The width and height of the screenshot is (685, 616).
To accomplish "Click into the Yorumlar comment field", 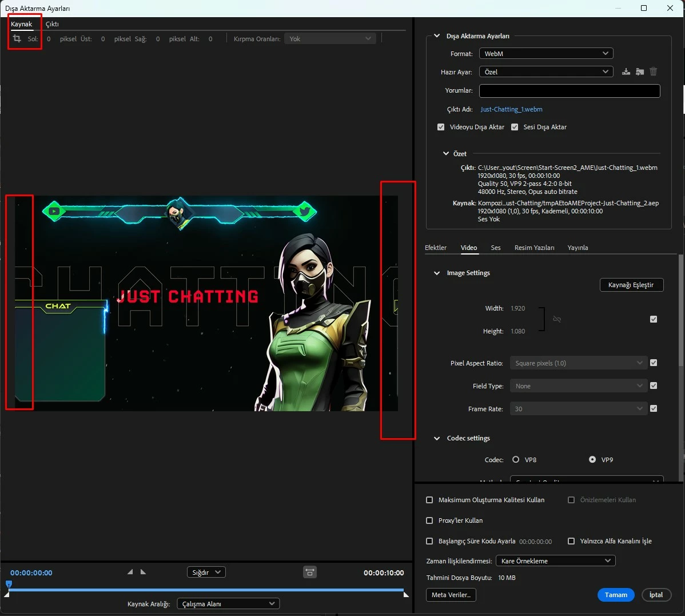I will point(569,90).
